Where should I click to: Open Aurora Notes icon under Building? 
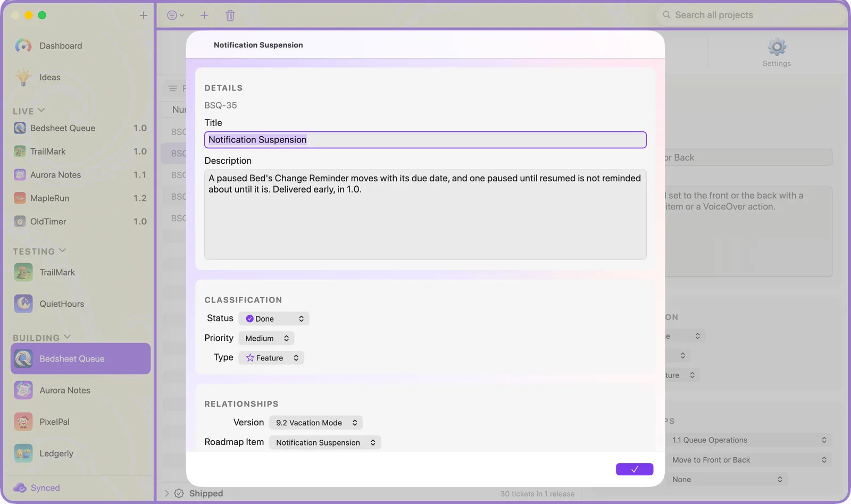click(23, 390)
